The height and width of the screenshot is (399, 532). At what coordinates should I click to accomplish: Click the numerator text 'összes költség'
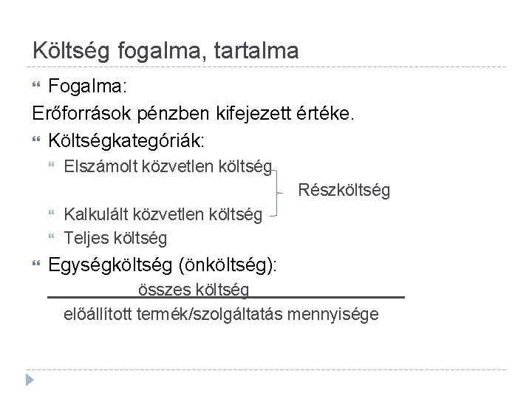tap(194, 290)
